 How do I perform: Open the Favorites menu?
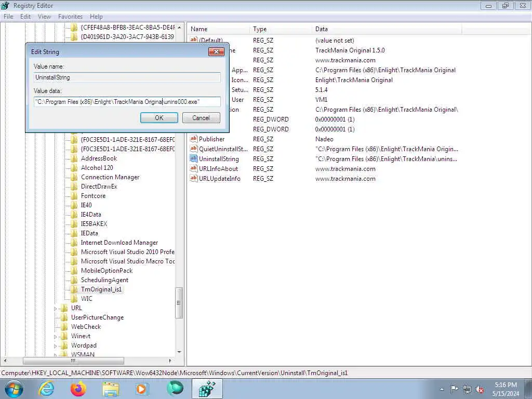pos(70,17)
